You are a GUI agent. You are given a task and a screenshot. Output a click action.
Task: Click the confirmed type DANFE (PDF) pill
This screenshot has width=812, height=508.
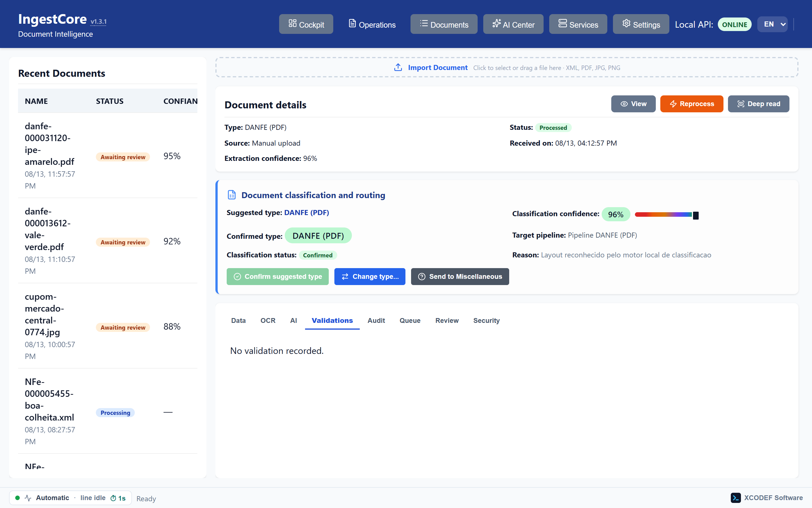318,236
